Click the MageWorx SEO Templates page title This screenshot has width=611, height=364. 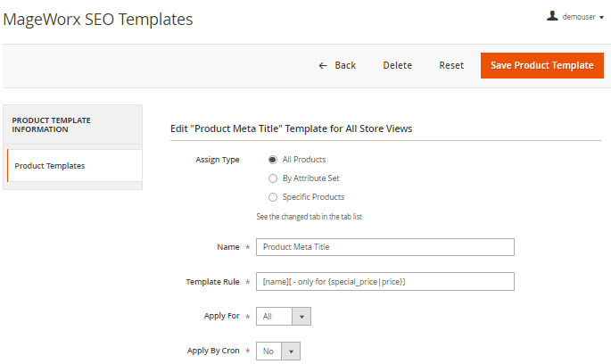click(x=97, y=18)
